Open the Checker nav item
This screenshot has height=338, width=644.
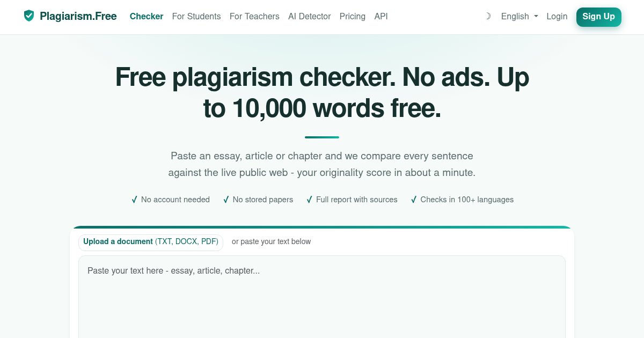147,16
